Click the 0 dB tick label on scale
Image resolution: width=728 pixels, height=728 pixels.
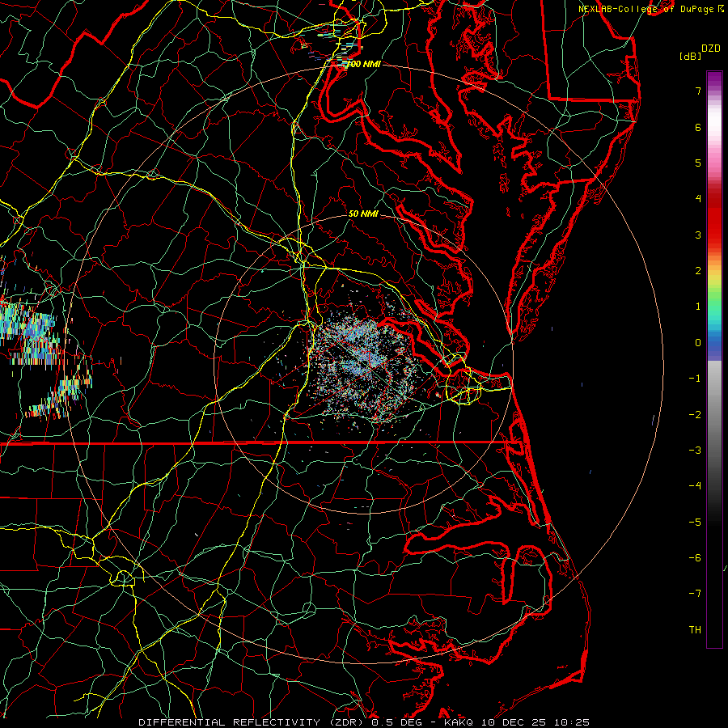tap(698, 343)
